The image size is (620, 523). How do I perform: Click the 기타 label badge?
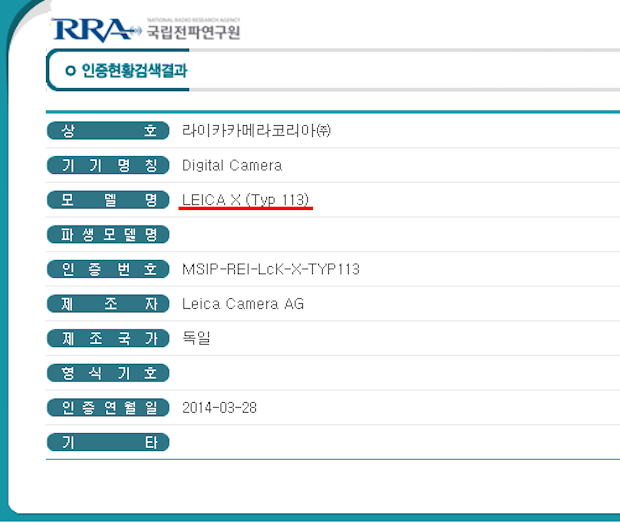tap(108, 442)
